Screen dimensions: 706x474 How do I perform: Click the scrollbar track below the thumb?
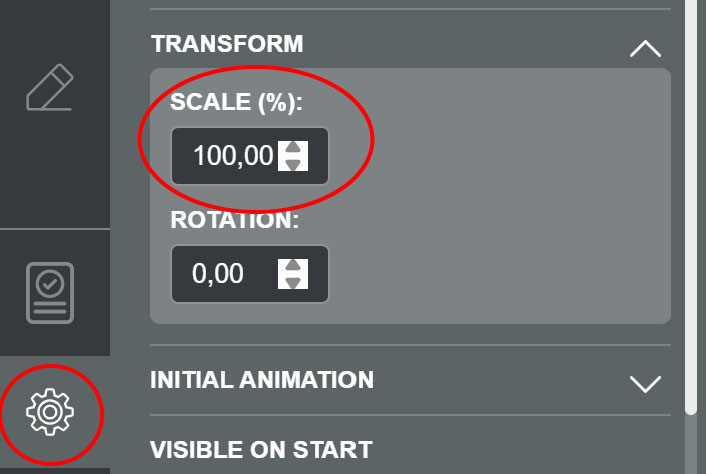pos(690,445)
